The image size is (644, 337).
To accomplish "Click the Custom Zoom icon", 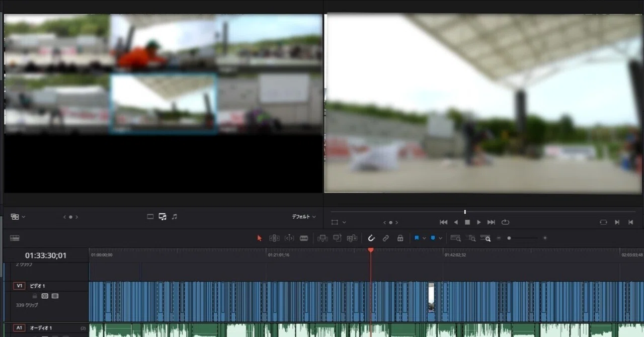I will coord(486,238).
